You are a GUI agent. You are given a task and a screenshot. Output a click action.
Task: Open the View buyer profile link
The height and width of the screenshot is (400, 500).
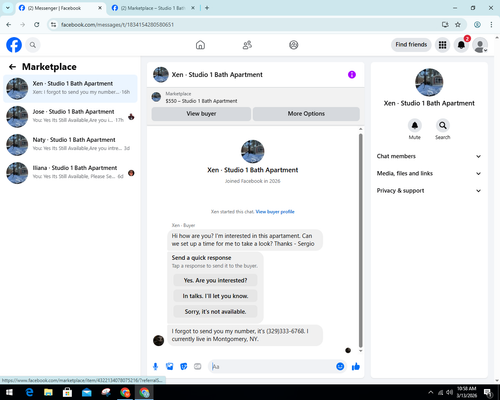coord(275,212)
